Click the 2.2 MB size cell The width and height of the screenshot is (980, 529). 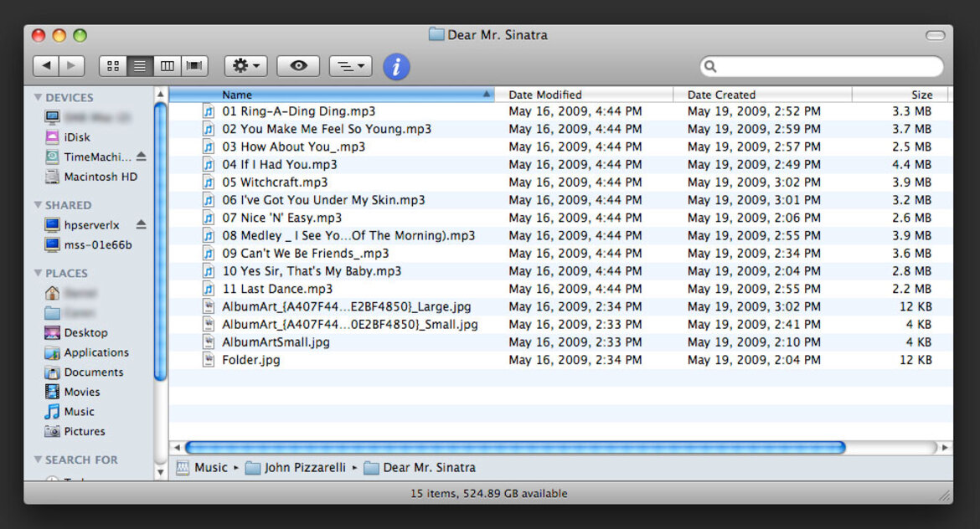[x=912, y=289]
